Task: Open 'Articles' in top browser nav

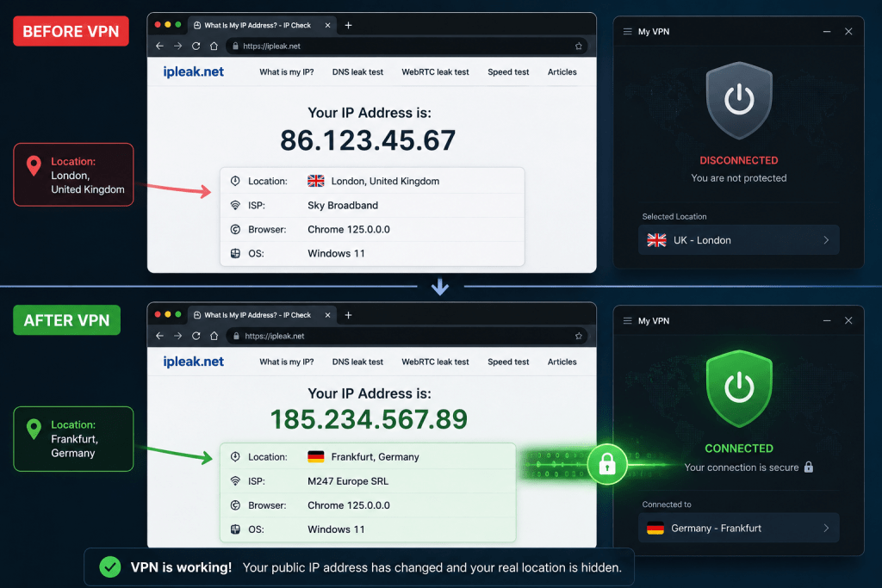Action: point(562,72)
